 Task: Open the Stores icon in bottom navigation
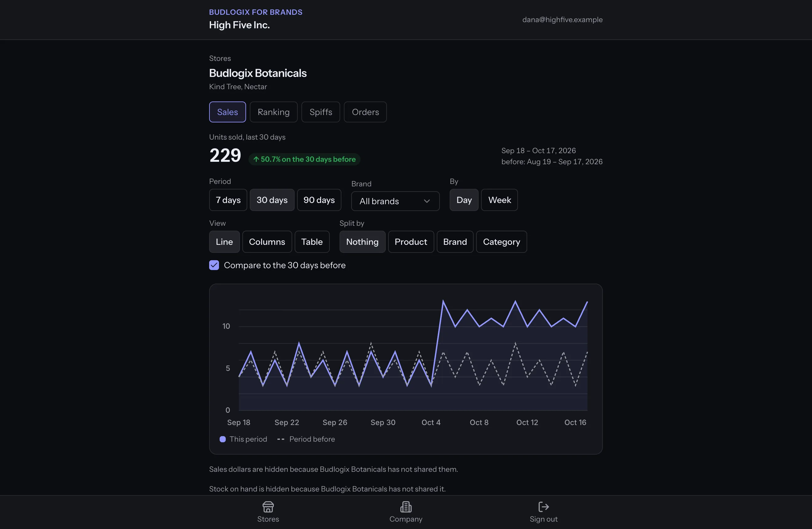[268, 507]
